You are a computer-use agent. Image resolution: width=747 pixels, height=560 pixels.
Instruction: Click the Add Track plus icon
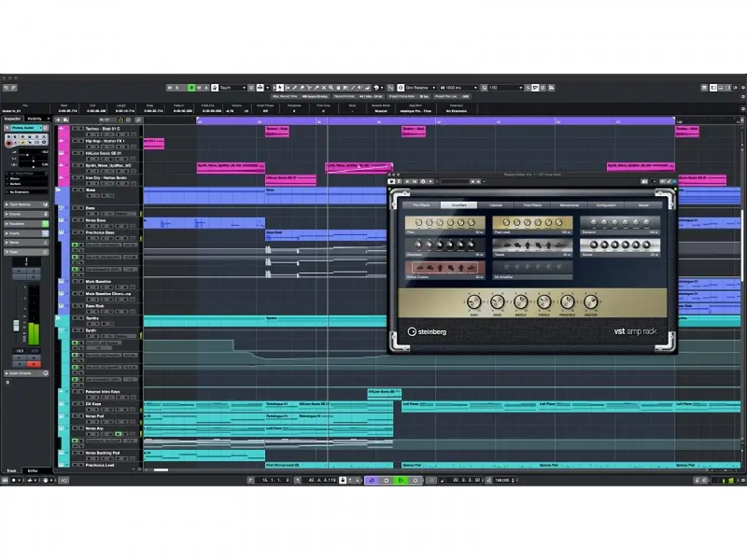59,119
